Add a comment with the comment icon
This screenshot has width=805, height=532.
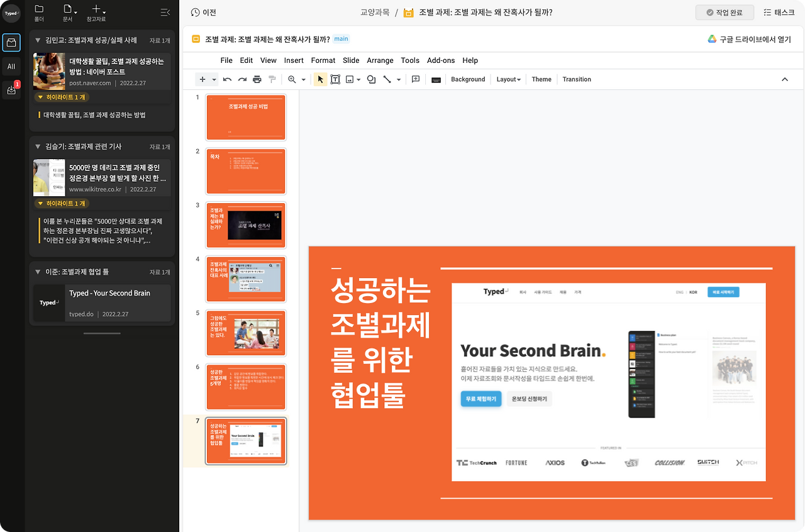click(x=416, y=79)
